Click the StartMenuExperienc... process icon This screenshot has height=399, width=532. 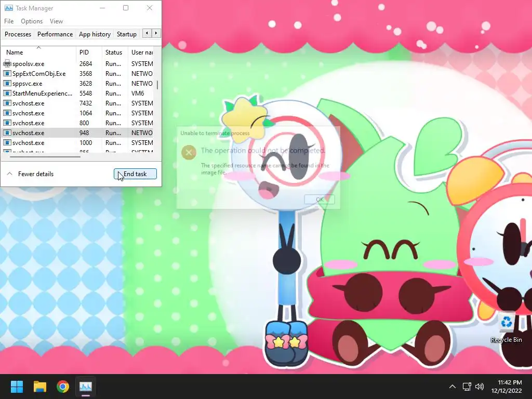click(x=7, y=93)
